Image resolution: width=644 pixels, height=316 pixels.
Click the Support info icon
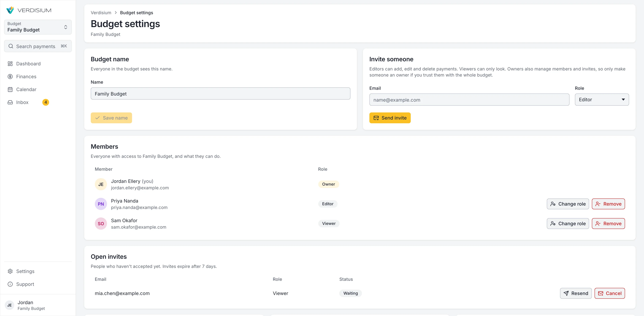pos(10,284)
